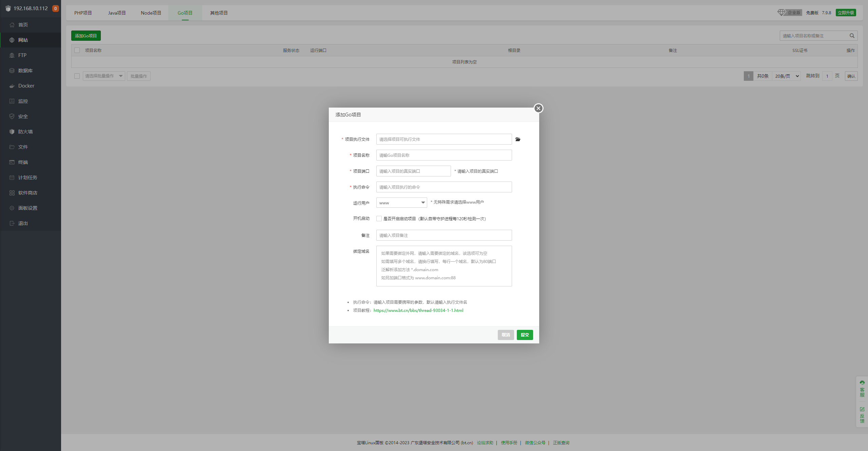
Task: Tick the checkbox beside batch operation selector
Action: [x=77, y=76]
